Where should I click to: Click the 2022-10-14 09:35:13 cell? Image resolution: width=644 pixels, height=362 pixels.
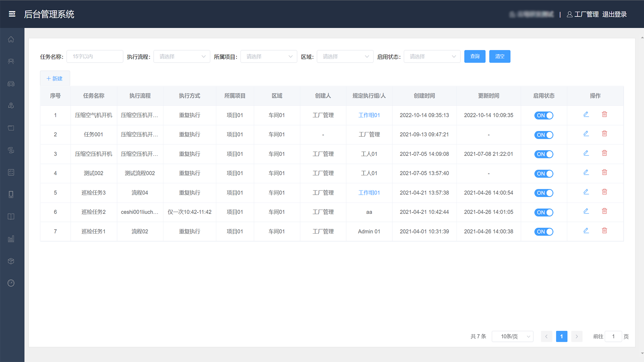point(424,115)
